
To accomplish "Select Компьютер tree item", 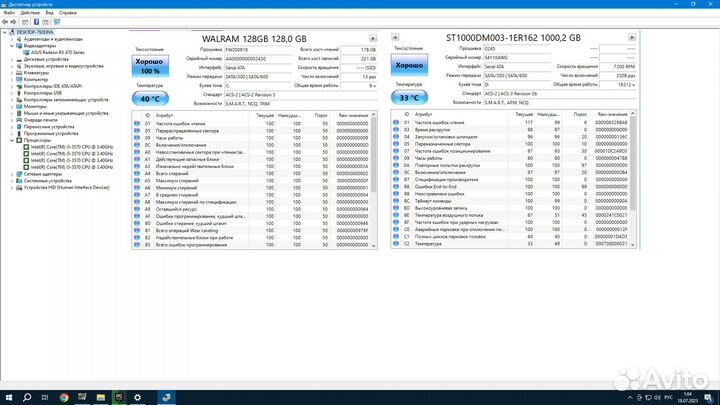I will pyautogui.click(x=36, y=79).
